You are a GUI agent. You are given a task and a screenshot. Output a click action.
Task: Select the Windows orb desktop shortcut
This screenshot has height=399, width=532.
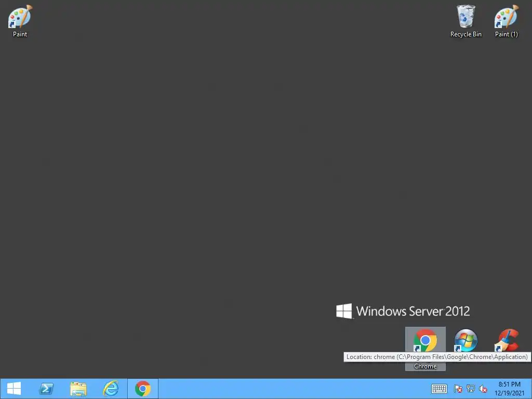point(466,340)
